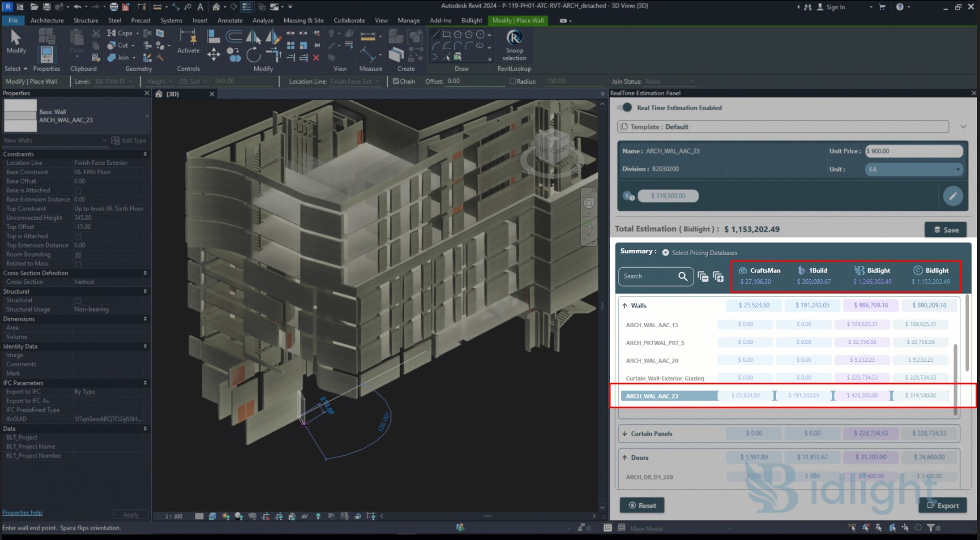Enable the Radius checkbox
Viewport: 980px width, 540px height.
tap(512, 81)
